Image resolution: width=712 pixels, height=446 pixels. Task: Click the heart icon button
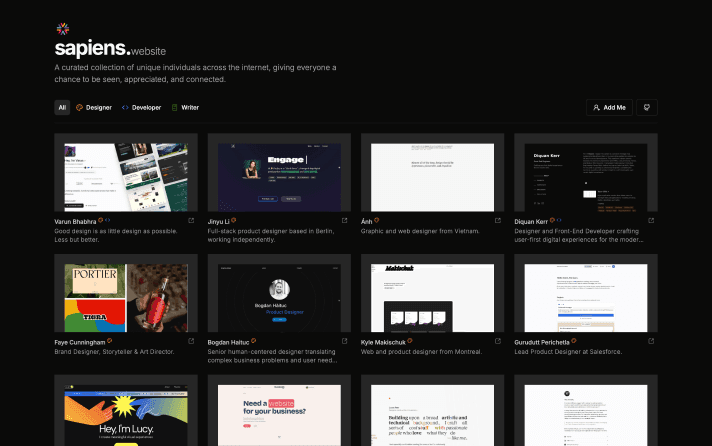click(647, 108)
